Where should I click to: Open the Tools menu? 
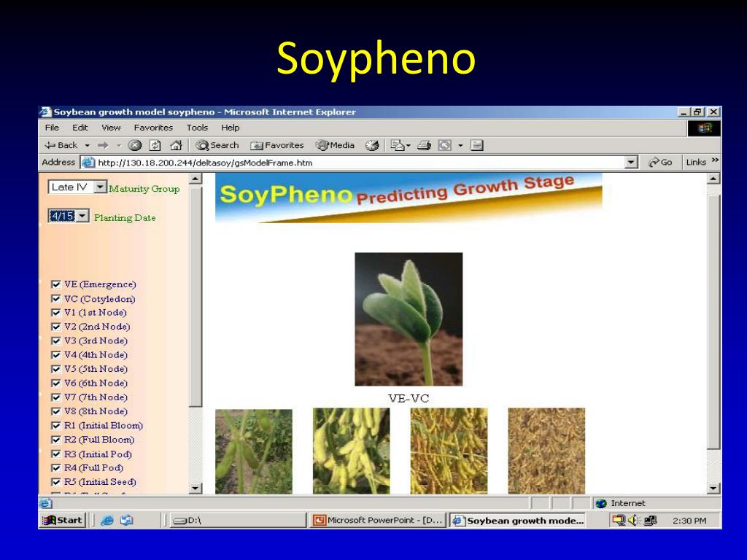tap(197, 128)
